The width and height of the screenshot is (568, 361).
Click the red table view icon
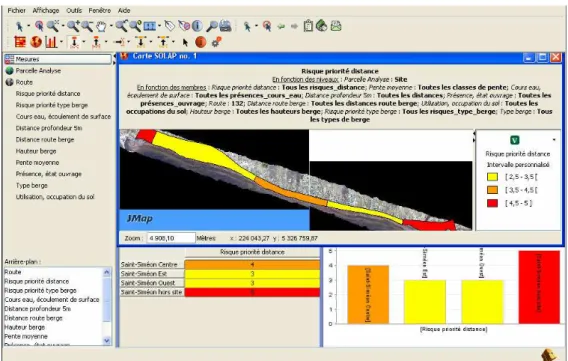[x=20, y=42]
